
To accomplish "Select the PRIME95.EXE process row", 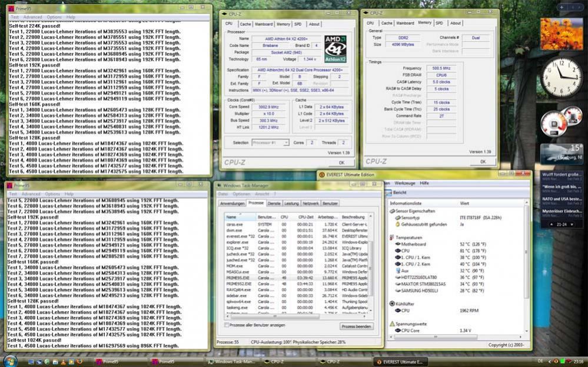I will click(x=296, y=278).
